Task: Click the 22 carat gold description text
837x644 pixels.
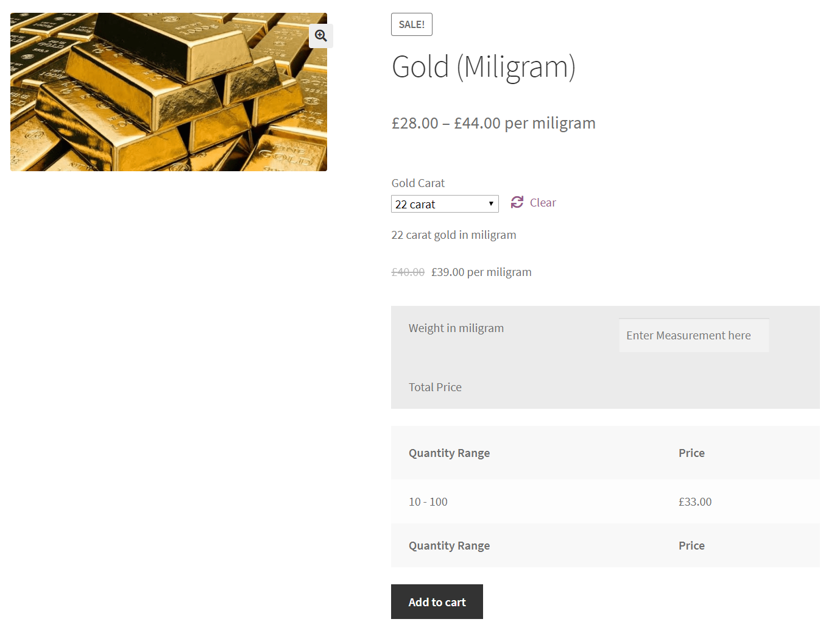Action: pos(454,235)
